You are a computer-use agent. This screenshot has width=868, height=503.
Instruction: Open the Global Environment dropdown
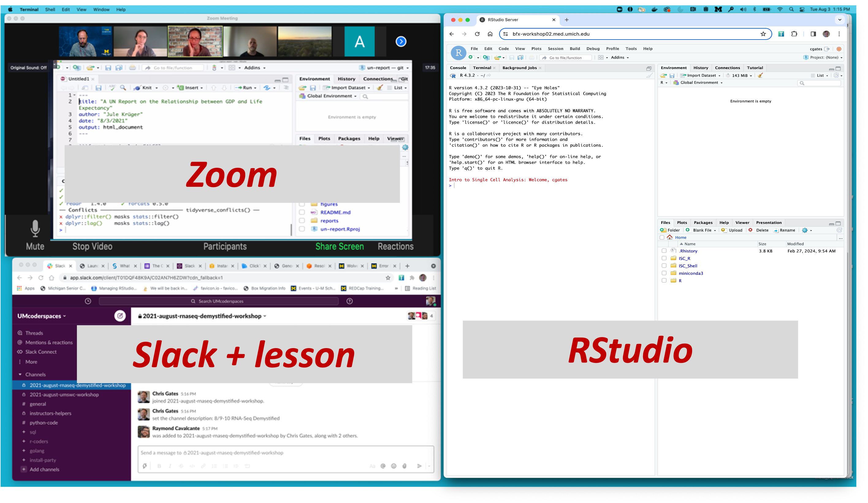pyautogui.click(x=698, y=83)
